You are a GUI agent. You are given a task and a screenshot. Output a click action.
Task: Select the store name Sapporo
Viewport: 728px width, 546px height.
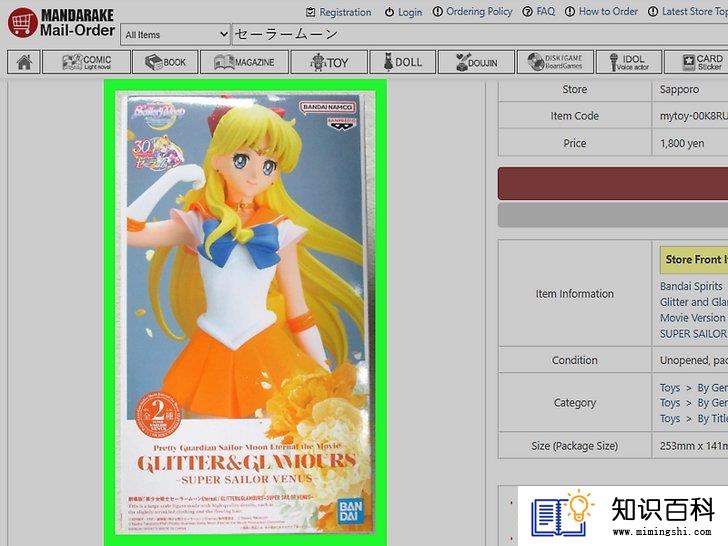click(x=679, y=89)
